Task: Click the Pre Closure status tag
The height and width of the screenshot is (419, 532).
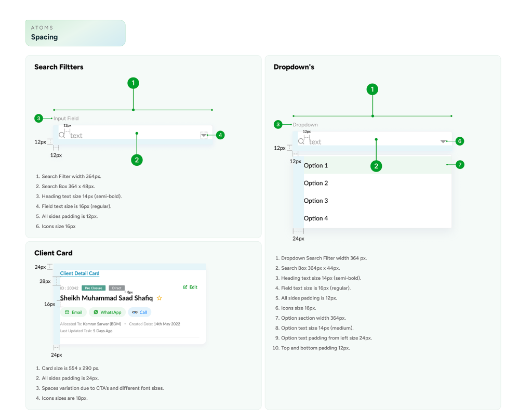Action: pyautogui.click(x=94, y=288)
